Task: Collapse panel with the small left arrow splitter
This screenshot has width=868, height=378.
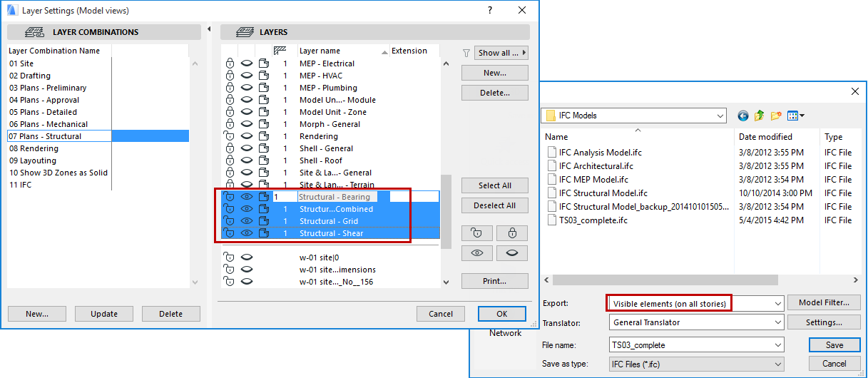Action: [209, 29]
